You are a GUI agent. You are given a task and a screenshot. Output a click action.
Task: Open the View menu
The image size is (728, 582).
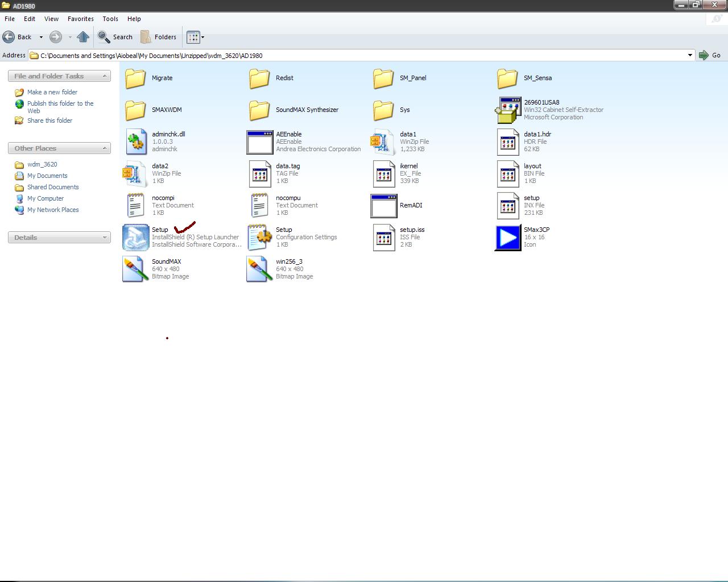pos(51,19)
